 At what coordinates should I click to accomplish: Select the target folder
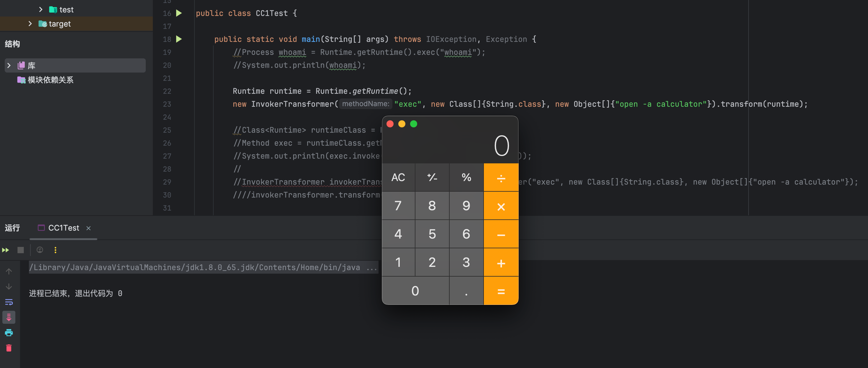tap(55, 24)
